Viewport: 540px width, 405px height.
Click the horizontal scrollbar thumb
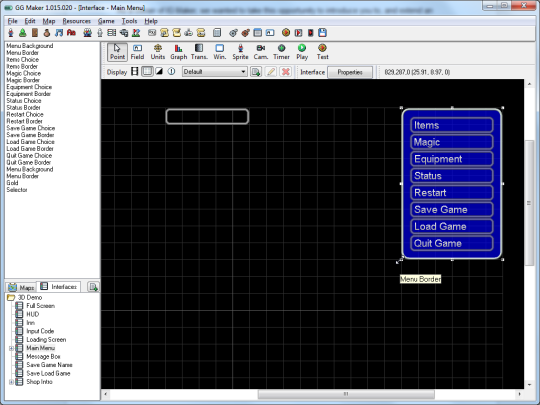point(346,394)
